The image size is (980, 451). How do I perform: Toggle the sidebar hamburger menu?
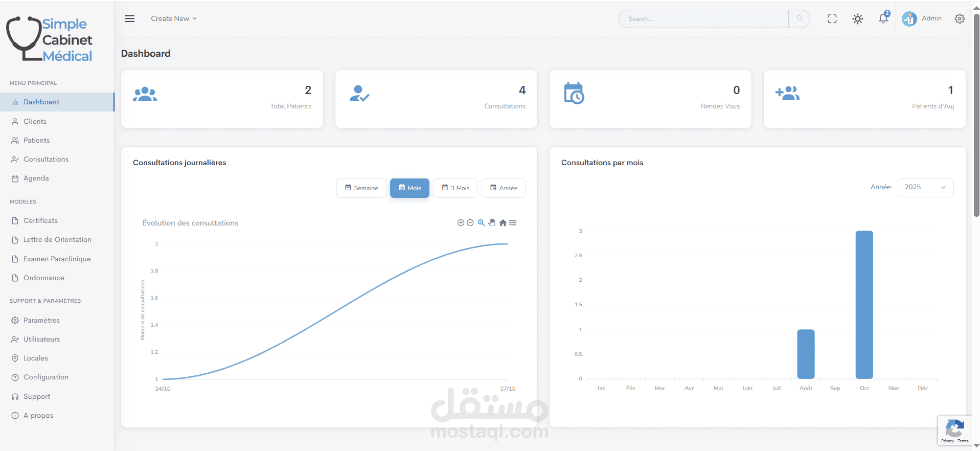tap(130, 18)
